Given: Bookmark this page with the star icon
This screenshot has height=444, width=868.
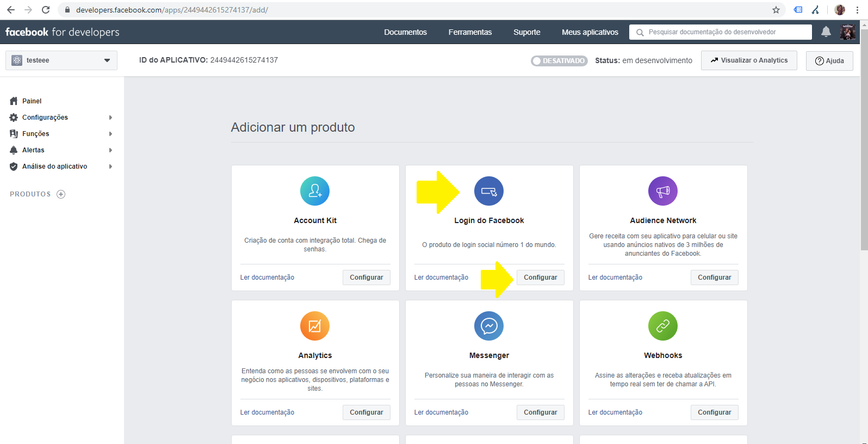Looking at the screenshot, I should coord(776,10).
